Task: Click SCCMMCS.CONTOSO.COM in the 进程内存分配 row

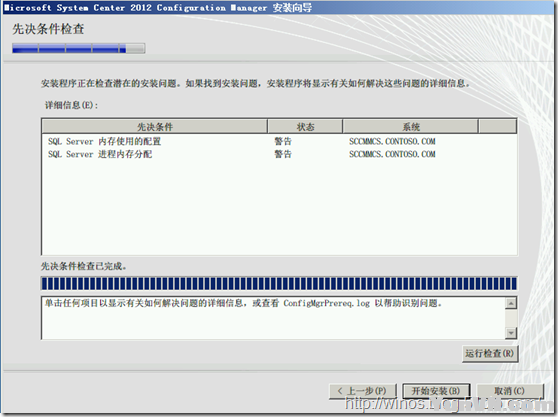Action: (392, 154)
